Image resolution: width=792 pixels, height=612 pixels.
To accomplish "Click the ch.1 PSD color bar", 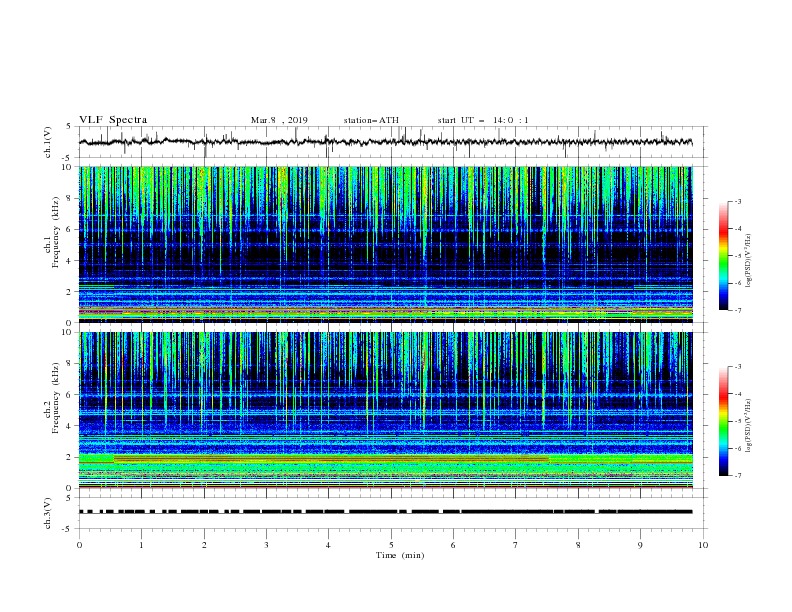I will (x=723, y=256).
